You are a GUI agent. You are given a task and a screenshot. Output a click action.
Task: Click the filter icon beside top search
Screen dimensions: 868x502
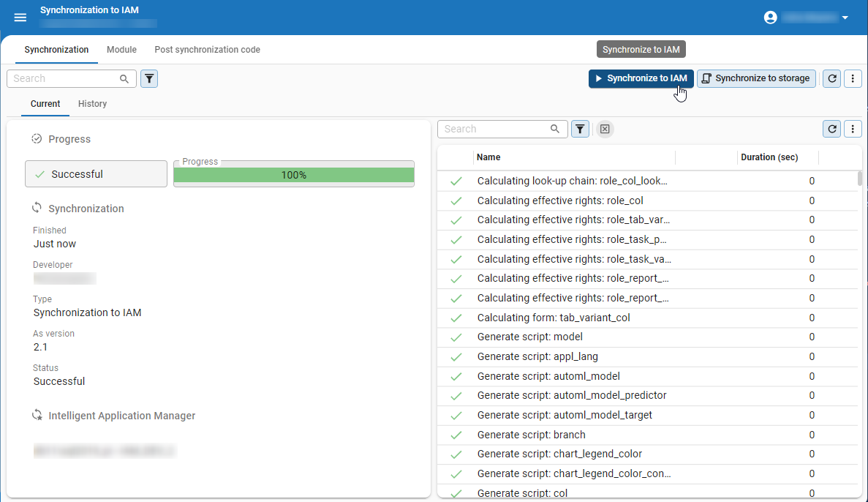tap(149, 78)
